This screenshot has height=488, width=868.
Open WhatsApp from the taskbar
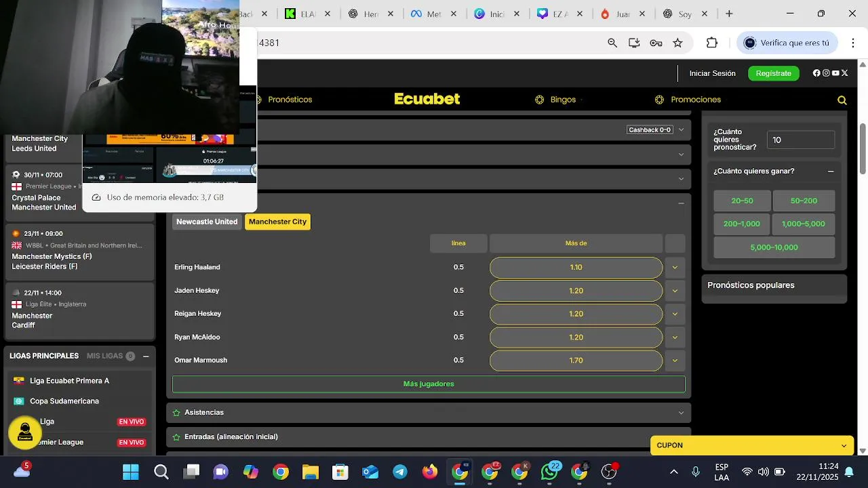click(549, 472)
